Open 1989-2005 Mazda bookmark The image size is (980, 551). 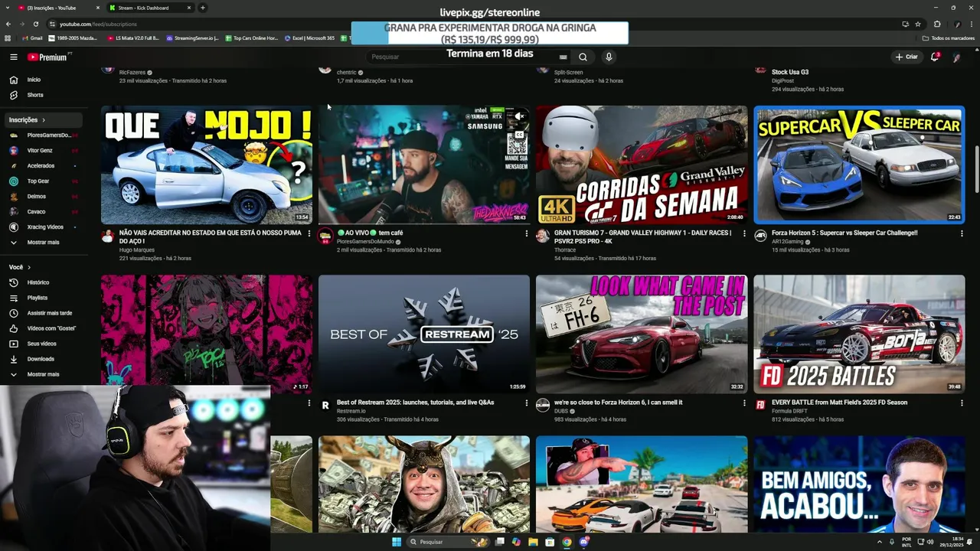(x=73, y=38)
